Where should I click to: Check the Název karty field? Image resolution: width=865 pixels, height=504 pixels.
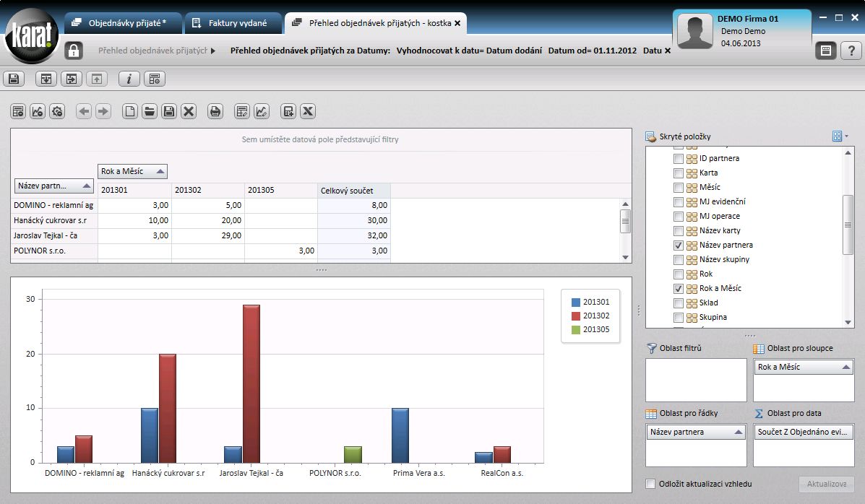click(x=679, y=230)
